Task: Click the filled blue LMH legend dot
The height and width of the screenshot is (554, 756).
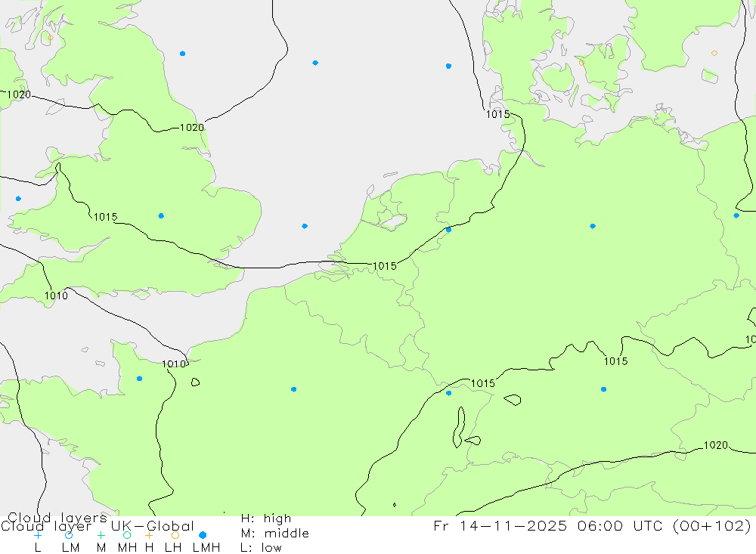Action: coord(203,535)
